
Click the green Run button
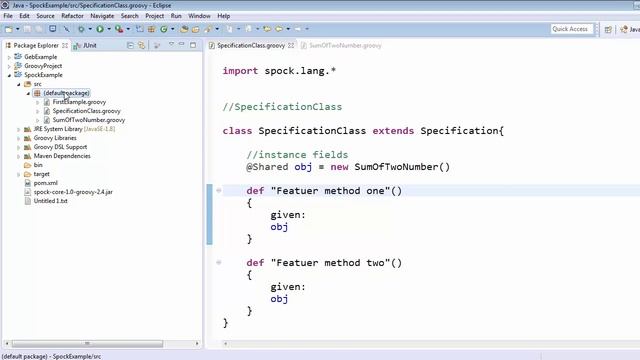(100, 29)
